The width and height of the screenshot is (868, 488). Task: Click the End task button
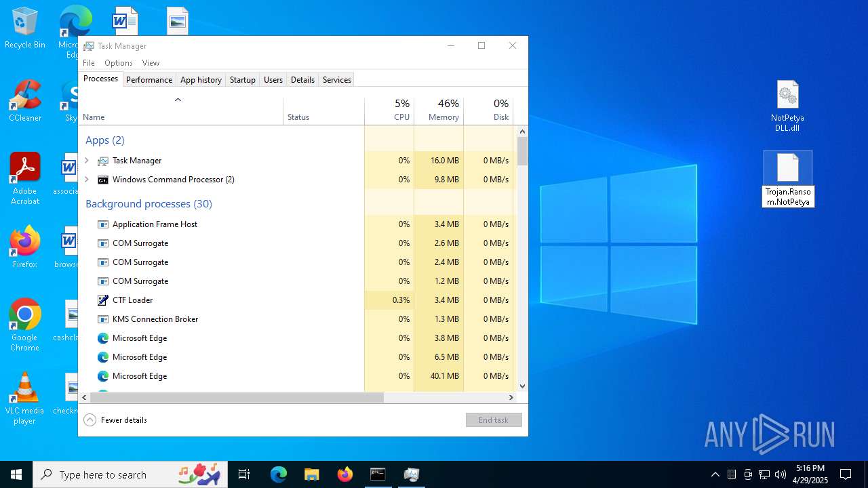coord(494,420)
